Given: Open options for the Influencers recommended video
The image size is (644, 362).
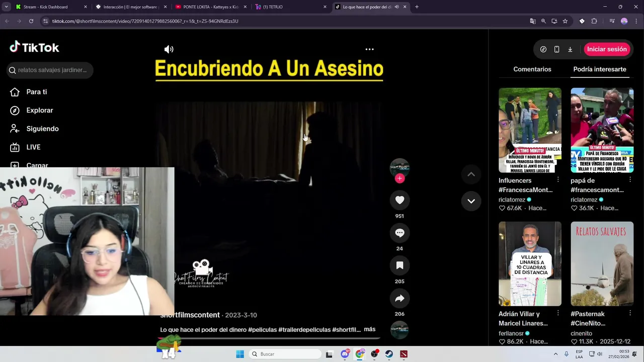Looking at the screenshot, I should tap(558, 179).
